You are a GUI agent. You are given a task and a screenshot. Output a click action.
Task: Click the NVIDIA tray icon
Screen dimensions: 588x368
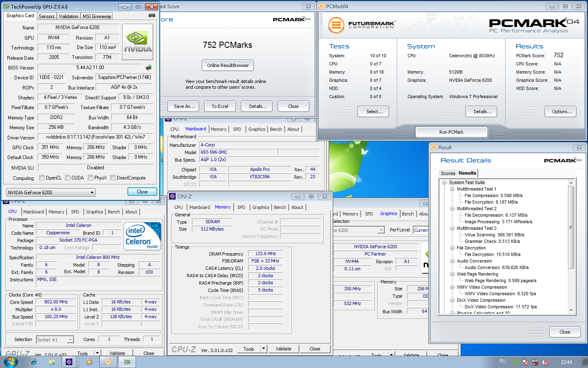516,362
